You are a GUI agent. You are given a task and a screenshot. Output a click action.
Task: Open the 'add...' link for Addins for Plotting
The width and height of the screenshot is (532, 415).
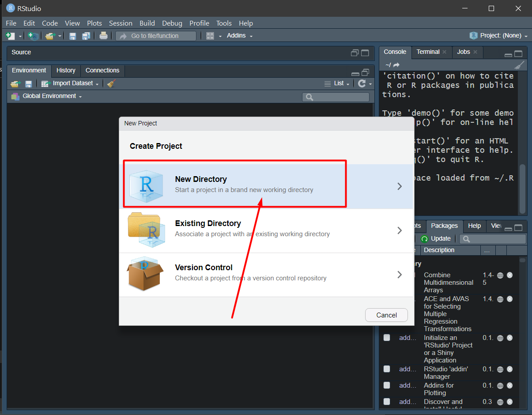coord(407,385)
